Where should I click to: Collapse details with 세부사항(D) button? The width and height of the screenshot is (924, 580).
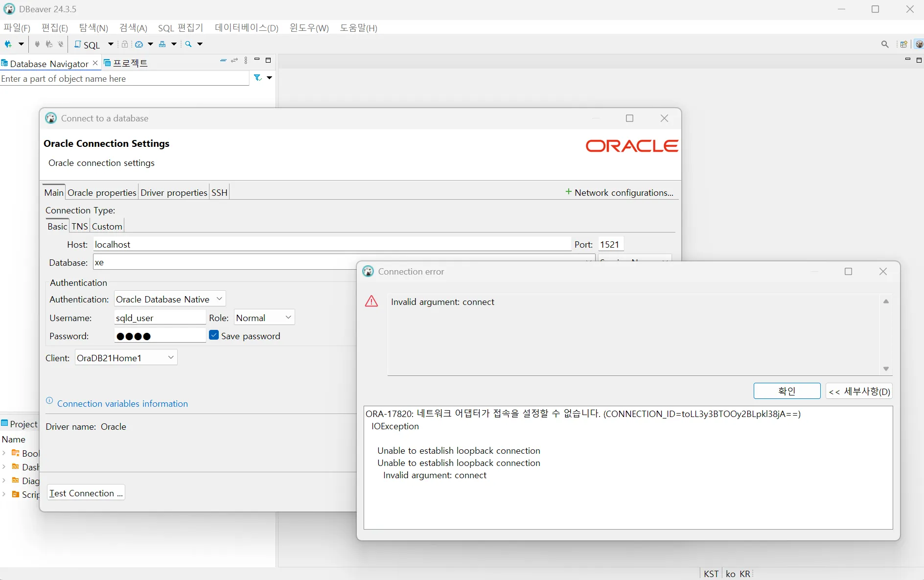click(x=859, y=391)
